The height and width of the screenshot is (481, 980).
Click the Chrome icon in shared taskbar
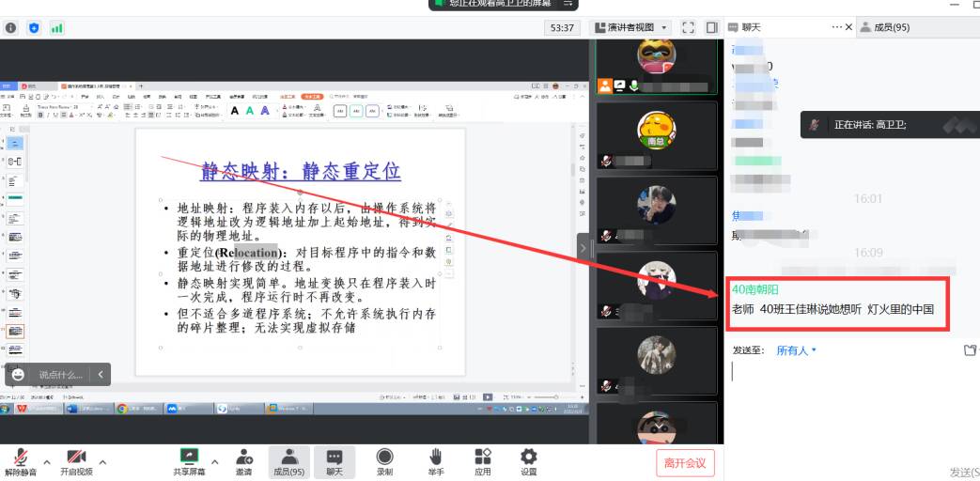122,409
